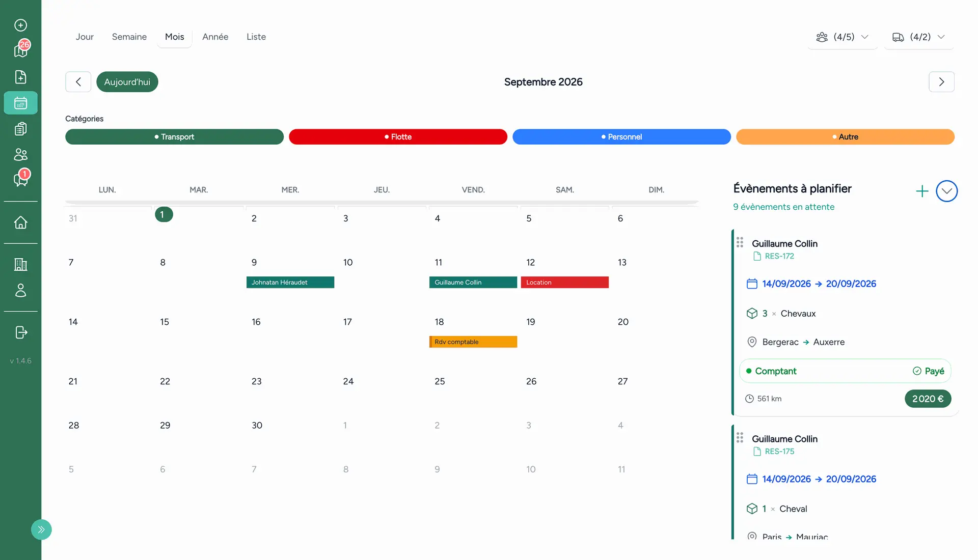This screenshot has height=560, width=978.
Task: Click clock icon beside 561 km
Action: click(x=749, y=399)
